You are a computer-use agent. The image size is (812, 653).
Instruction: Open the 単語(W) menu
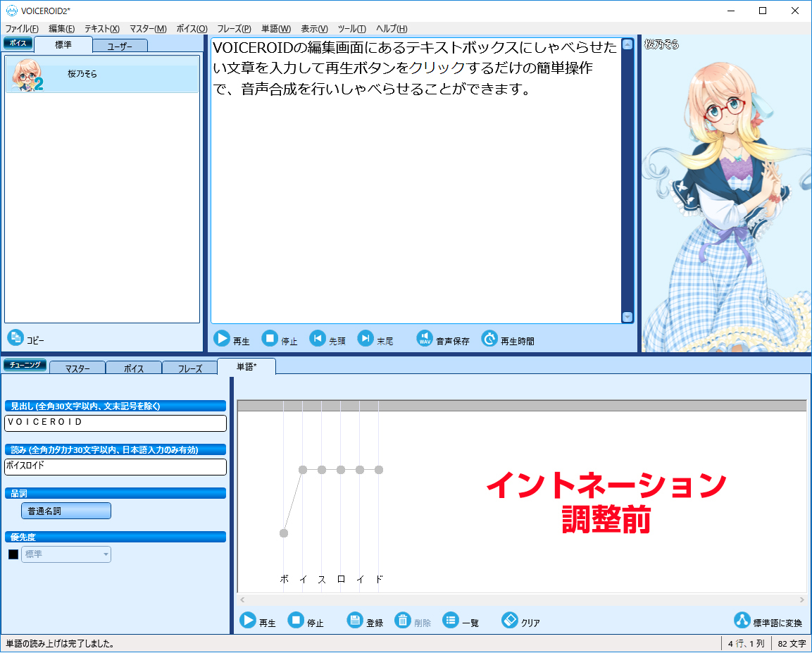[276, 28]
